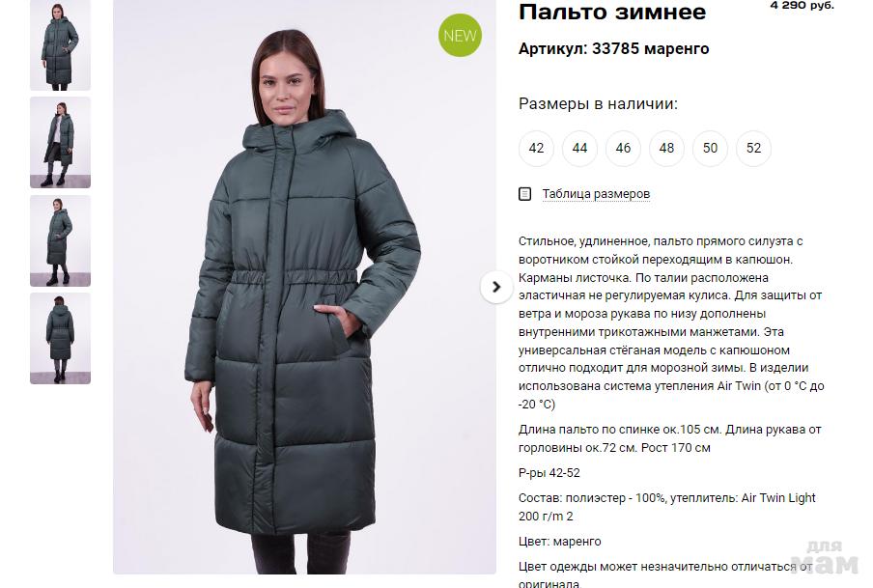
Task: Click the main coat product photo
Action: tap(304, 287)
